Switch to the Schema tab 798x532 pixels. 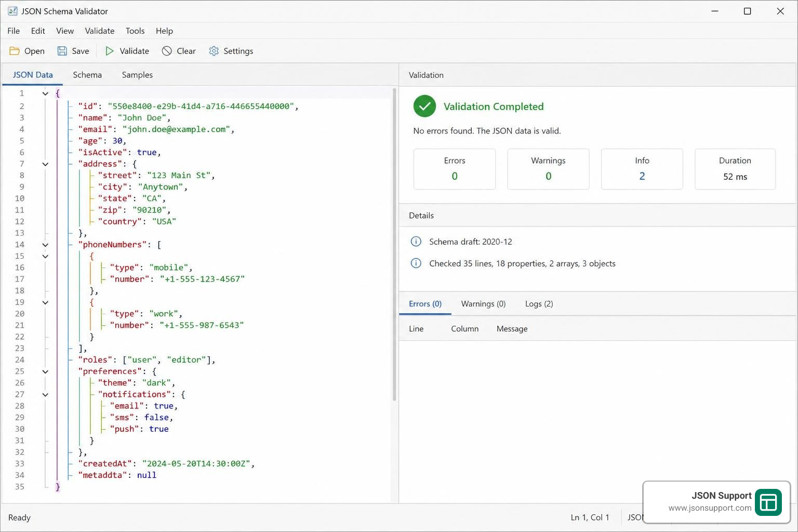point(87,75)
